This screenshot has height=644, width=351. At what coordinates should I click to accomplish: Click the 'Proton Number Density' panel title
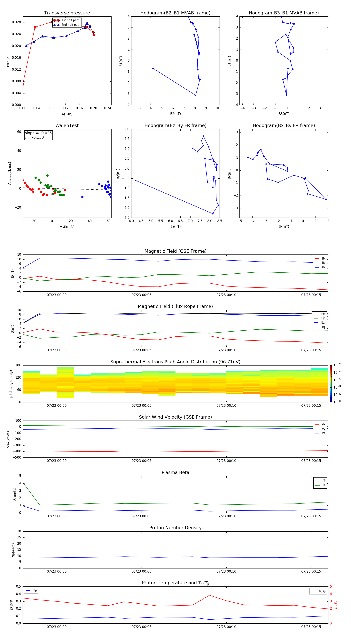(175, 528)
